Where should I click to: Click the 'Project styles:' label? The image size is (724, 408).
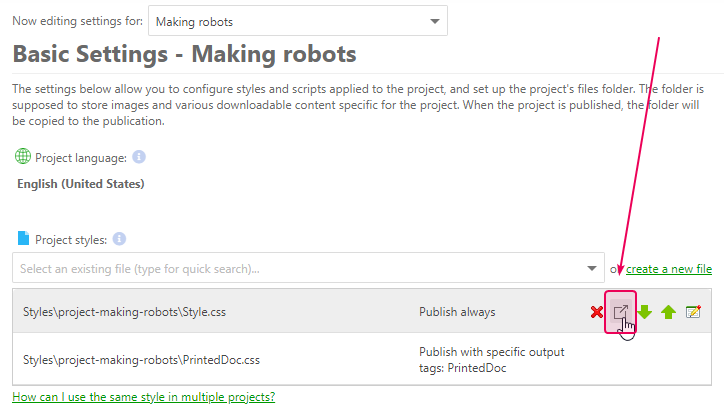pos(71,240)
